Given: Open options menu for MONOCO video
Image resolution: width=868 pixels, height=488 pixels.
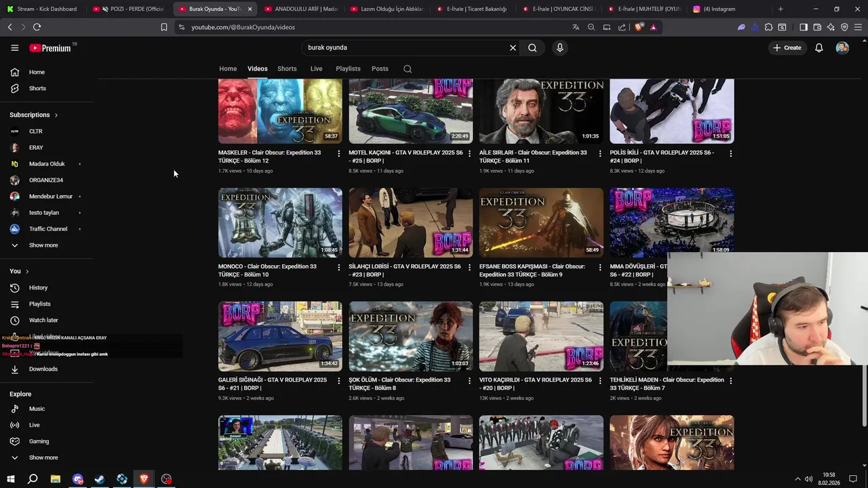Looking at the screenshot, I should pos(338,267).
